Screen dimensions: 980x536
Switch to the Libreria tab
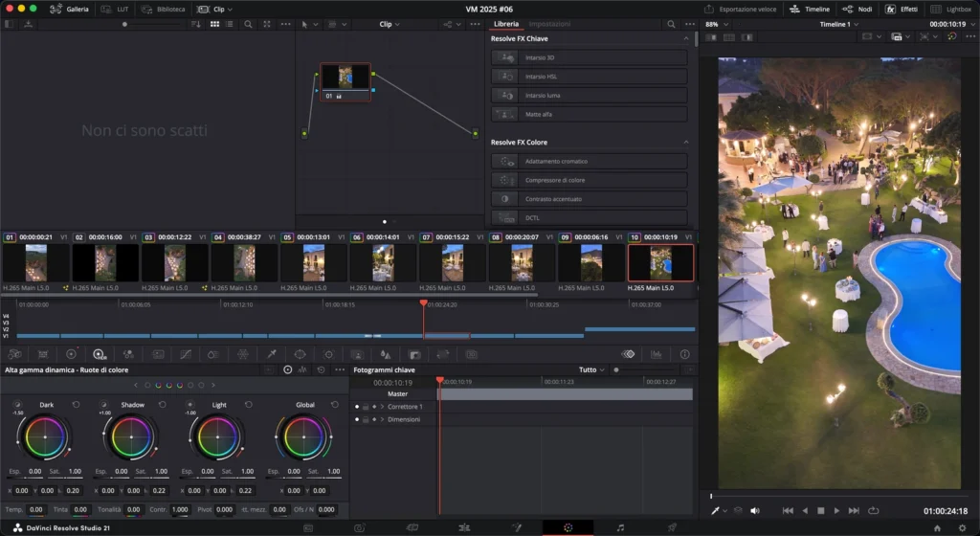[505, 24]
